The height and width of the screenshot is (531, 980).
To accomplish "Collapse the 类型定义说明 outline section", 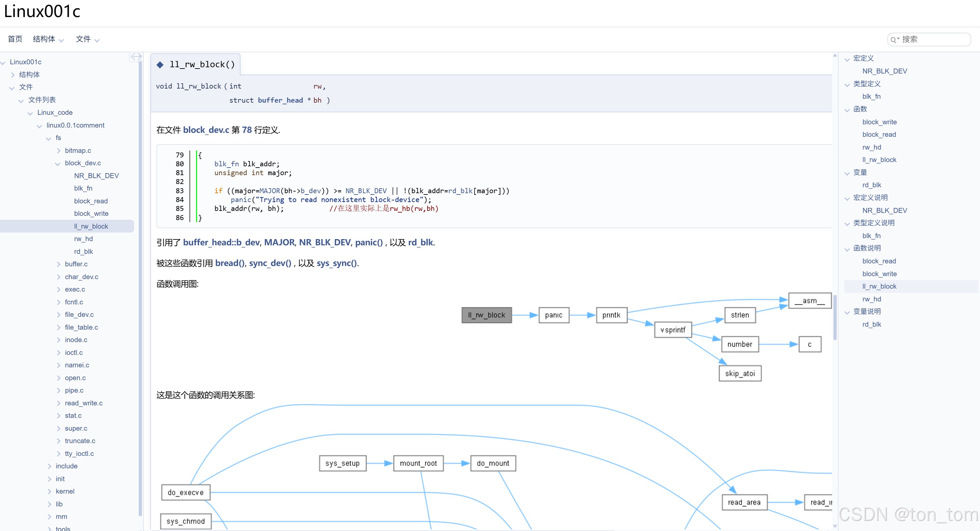I will [847, 224].
